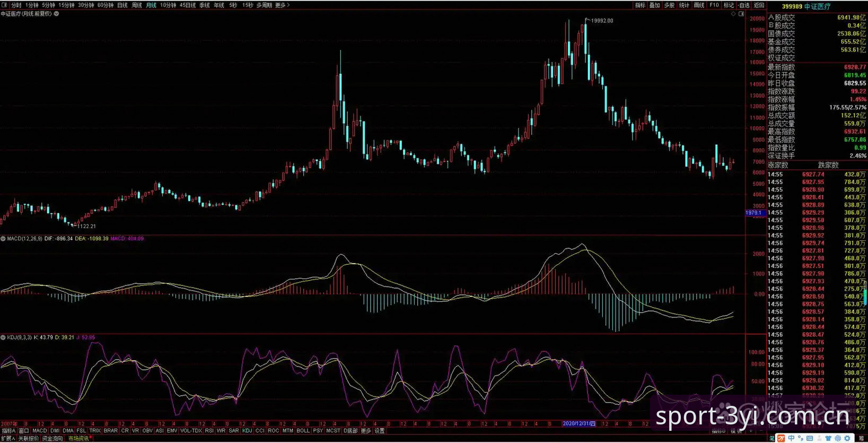This screenshot has width=868, height=443.
Task: Toggle the 叠加 overlay option
Action: click(x=655, y=5)
